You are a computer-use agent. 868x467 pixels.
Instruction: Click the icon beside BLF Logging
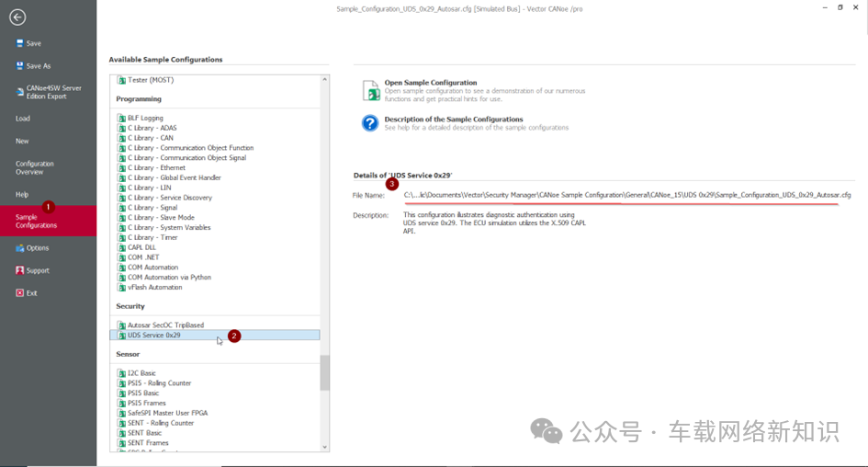point(122,118)
